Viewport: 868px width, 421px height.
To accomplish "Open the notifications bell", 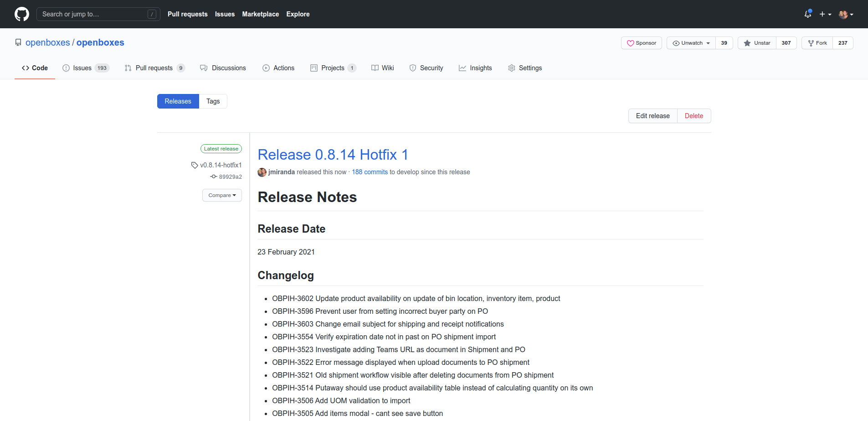I will 808,14.
